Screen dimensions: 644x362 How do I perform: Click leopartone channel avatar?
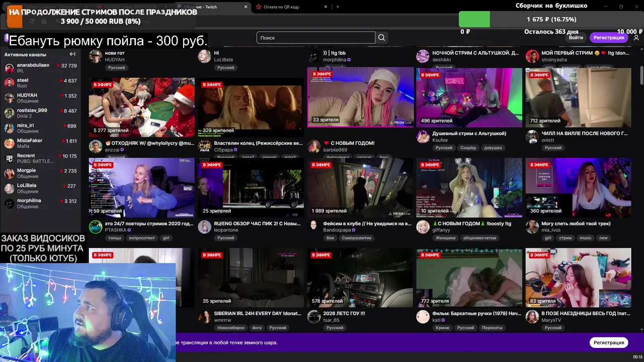click(x=205, y=227)
